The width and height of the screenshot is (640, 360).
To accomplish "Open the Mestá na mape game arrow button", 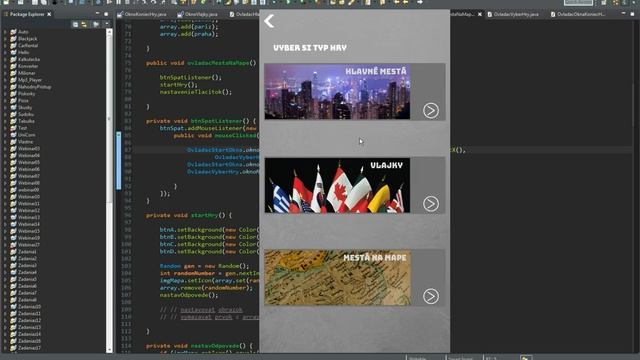I will click(431, 296).
